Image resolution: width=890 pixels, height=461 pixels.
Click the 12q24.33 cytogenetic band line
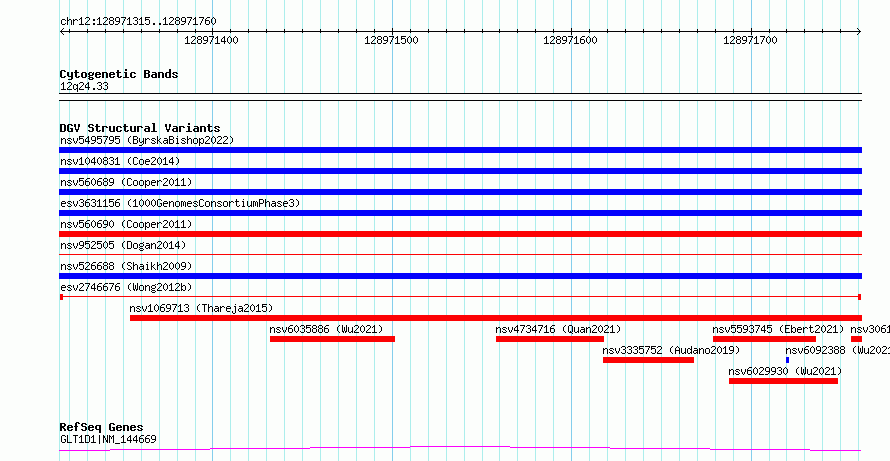tap(460, 97)
